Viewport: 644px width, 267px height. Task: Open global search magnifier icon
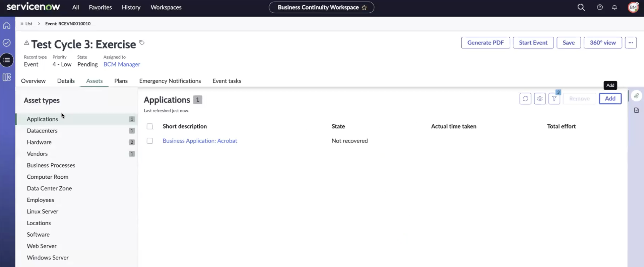[x=581, y=8]
